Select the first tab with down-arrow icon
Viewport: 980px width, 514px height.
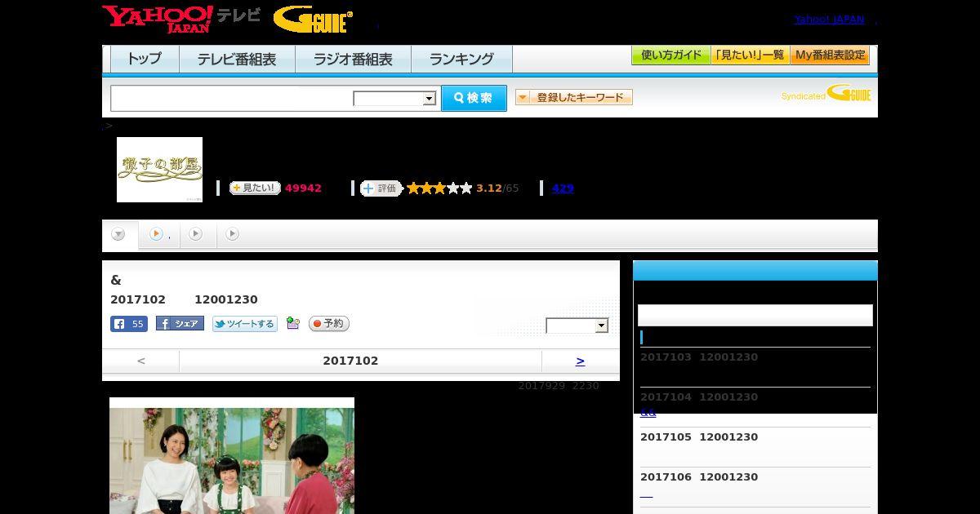(119, 234)
